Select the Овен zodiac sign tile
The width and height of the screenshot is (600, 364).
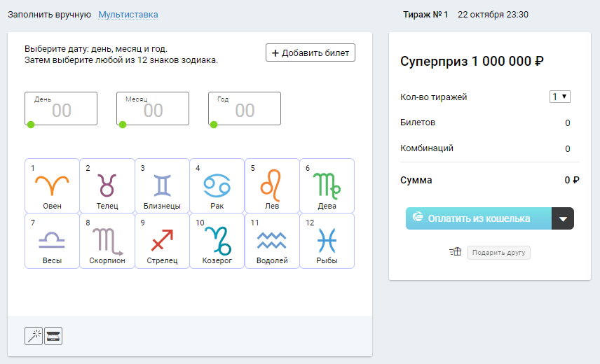[x=52, y=186]
